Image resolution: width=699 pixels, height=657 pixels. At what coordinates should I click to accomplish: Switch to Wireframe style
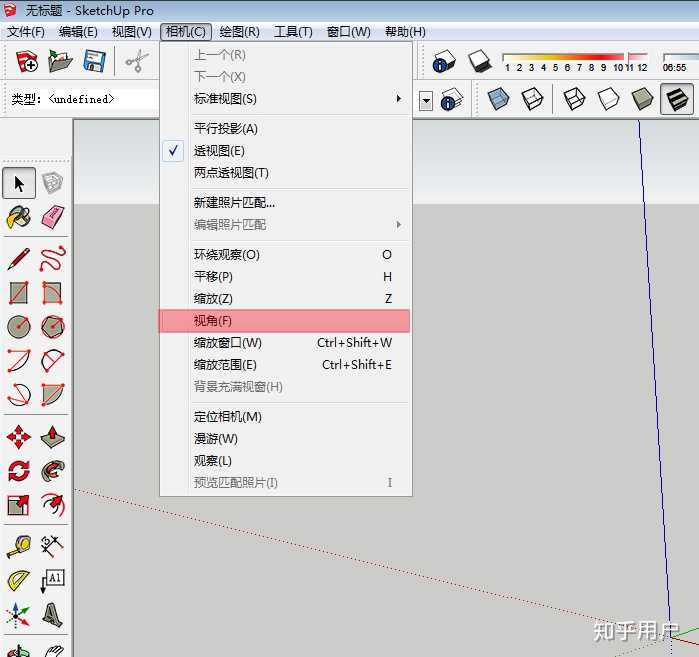(x=574, y=99)
